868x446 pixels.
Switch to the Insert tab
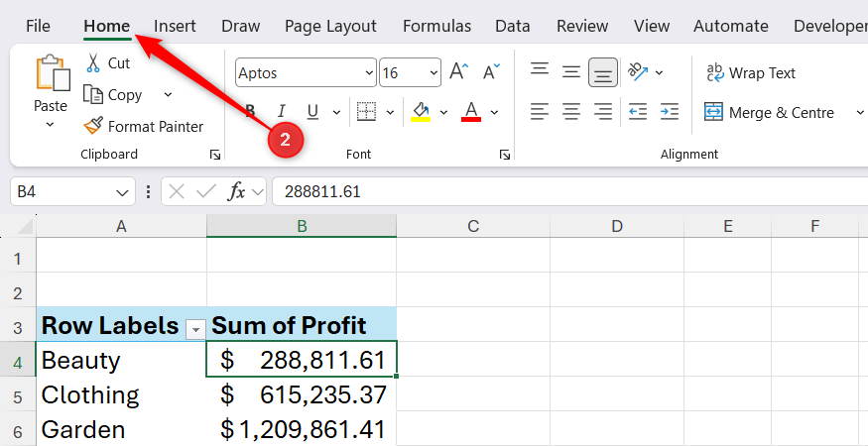click(175, 26)
